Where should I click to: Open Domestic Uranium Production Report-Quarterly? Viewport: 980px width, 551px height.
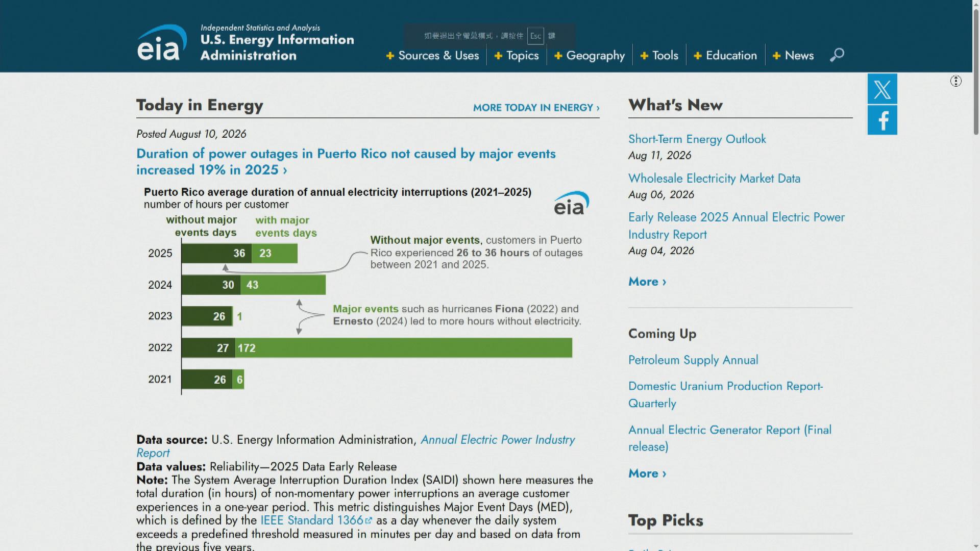click(725, 394)
